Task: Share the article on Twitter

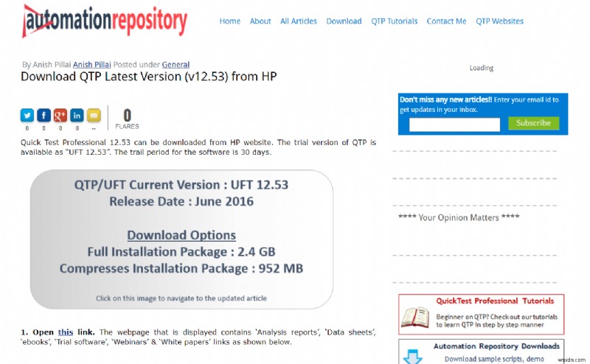Action: [27, 116]
